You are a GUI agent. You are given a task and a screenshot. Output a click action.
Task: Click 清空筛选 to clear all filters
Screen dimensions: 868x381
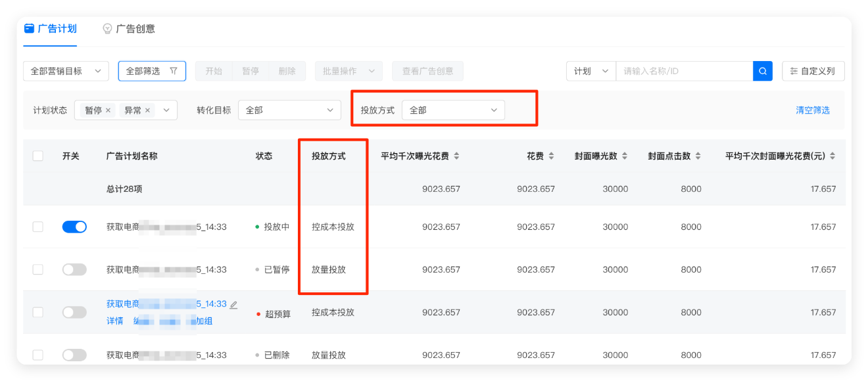pyautogui.click(x=813, y=110)
